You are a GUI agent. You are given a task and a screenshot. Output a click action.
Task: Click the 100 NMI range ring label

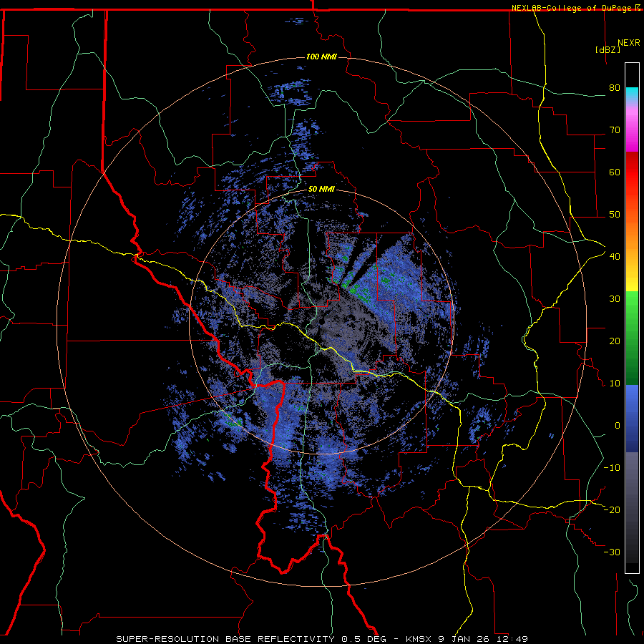(x=321, y=57)
